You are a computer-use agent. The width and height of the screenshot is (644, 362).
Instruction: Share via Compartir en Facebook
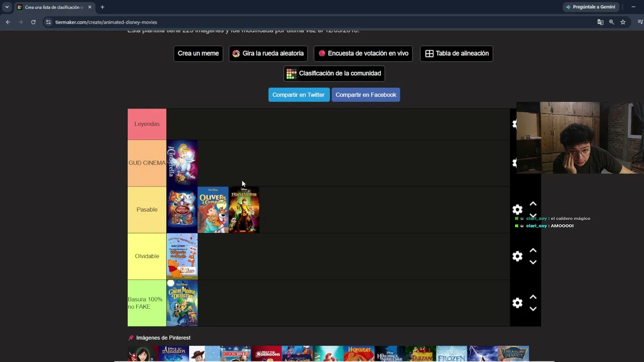click(366, 95)
